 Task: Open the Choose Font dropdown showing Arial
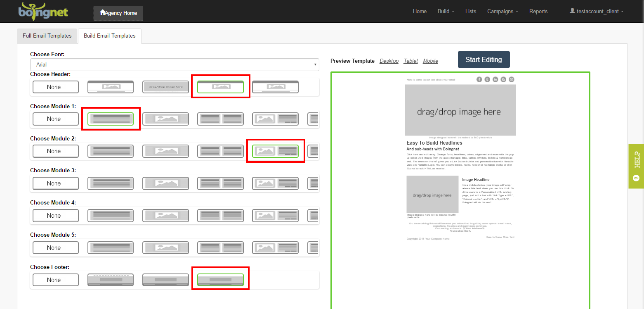[x=175, y=64]
